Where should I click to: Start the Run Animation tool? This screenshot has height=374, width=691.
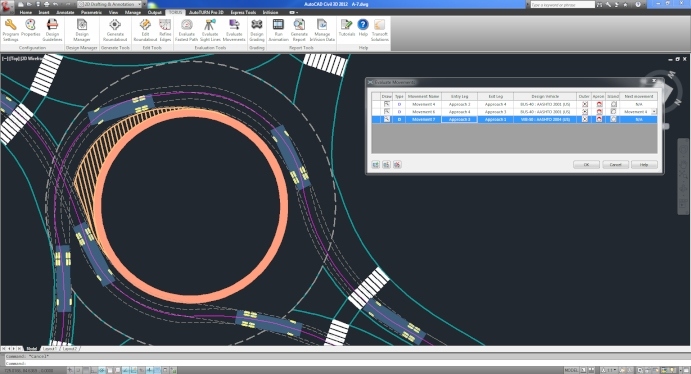(x=279, y=30)
